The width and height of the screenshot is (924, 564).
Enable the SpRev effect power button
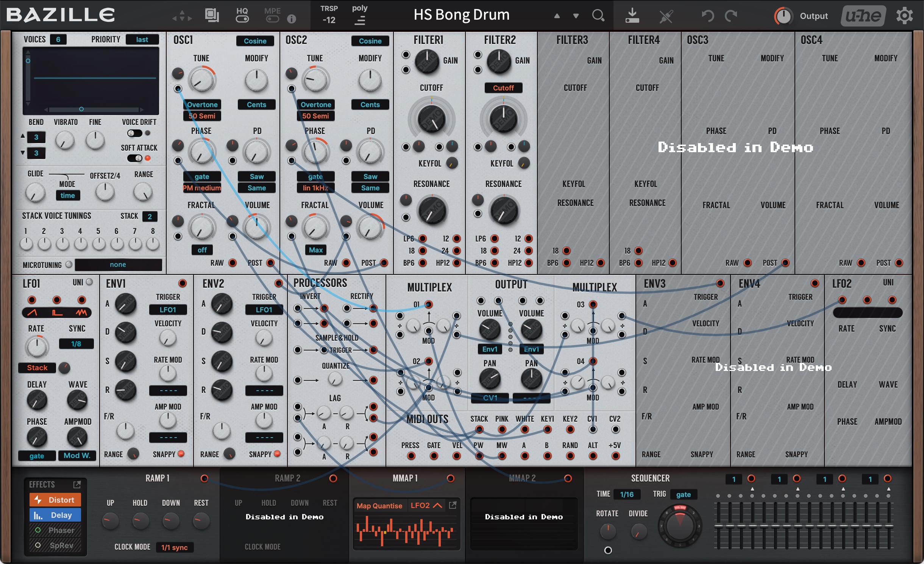[38, 545]
